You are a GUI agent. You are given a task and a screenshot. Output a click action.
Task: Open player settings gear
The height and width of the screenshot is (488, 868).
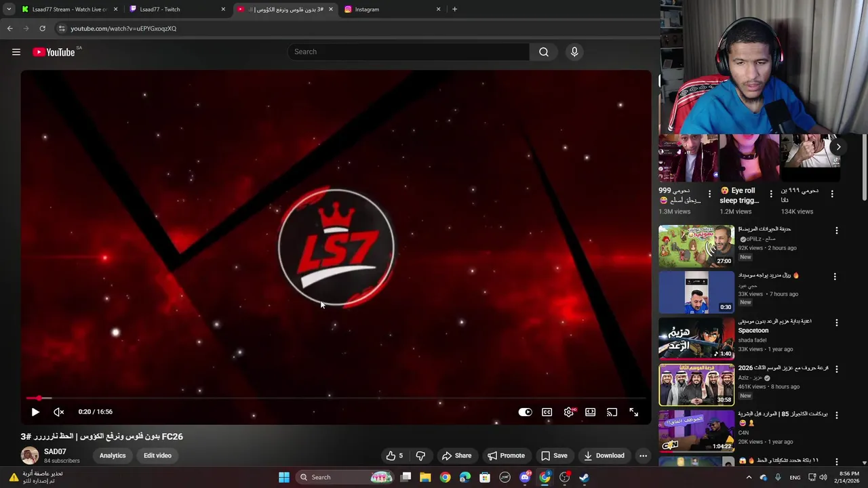tap(569, 412)
